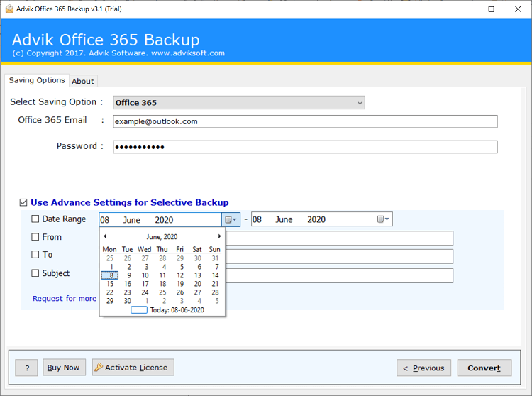Select June 22 in the calendar
Screen dimensions: 532x396
coord(110,292)
